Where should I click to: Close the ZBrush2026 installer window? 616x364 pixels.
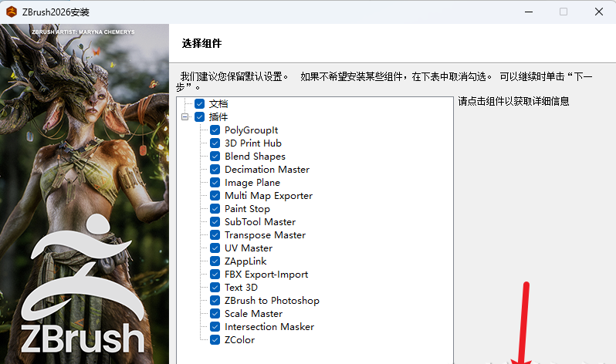click(599, 12)
